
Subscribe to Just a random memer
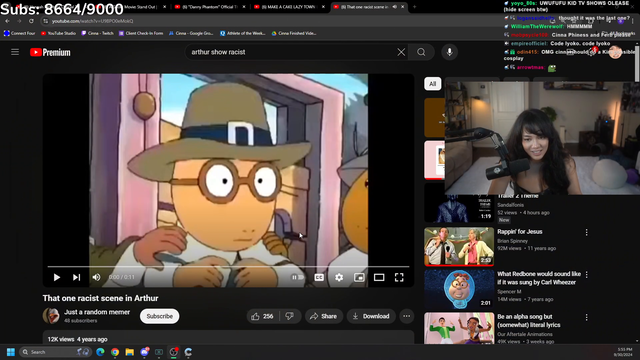(x=160, y=316)
